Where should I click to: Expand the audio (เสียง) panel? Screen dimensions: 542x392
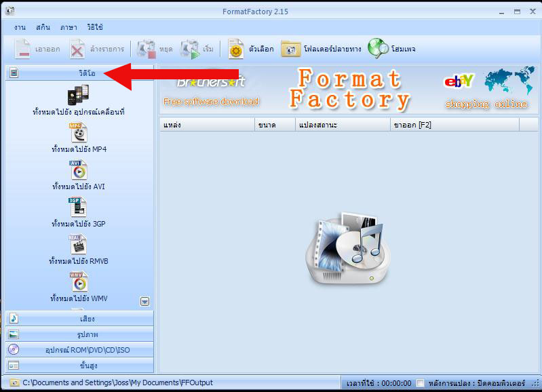(79, 318)
